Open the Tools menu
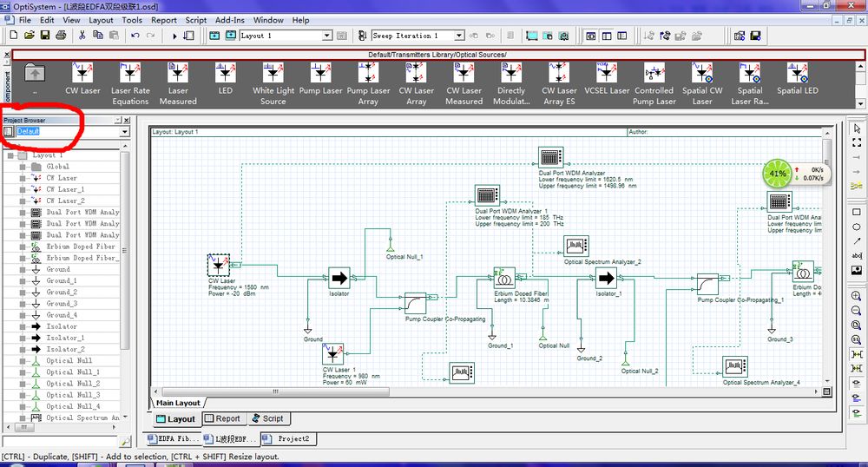 tap(132, 20)
